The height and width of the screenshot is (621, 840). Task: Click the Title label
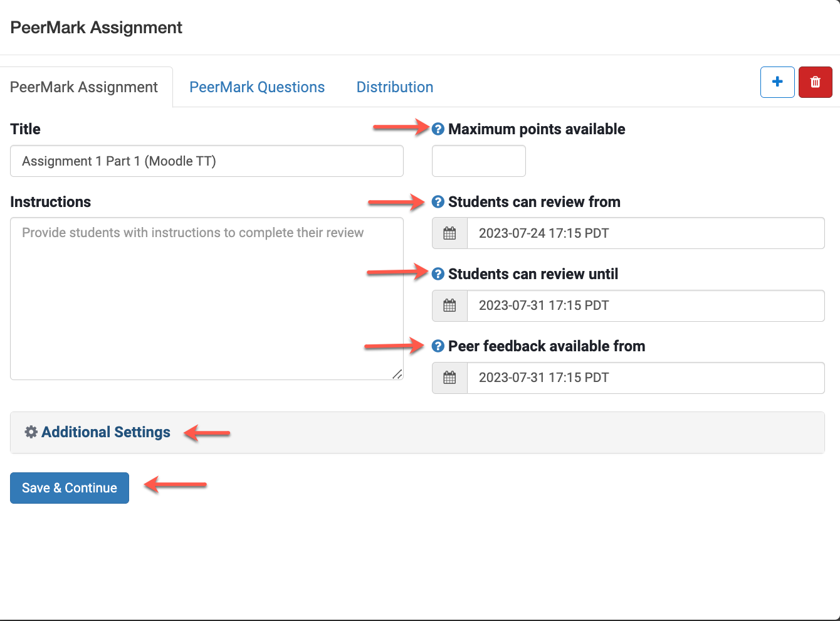26,129
